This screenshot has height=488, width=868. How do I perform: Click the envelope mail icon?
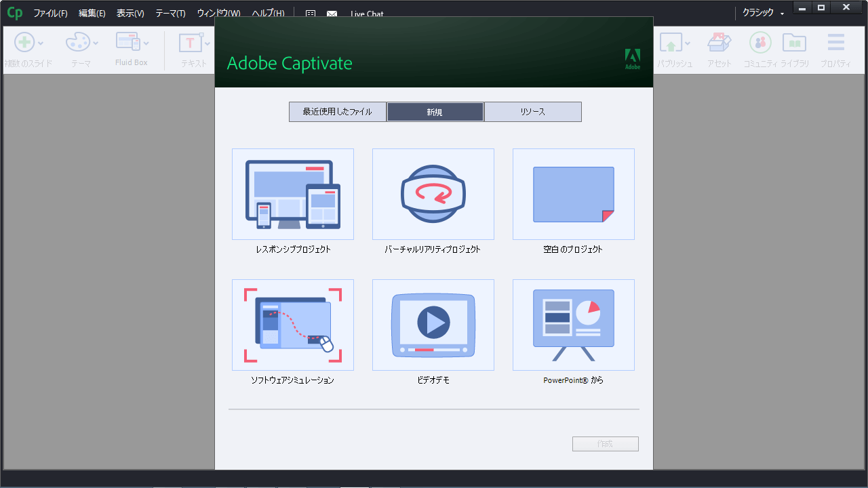pyautogui.click(x=332, y=14)
